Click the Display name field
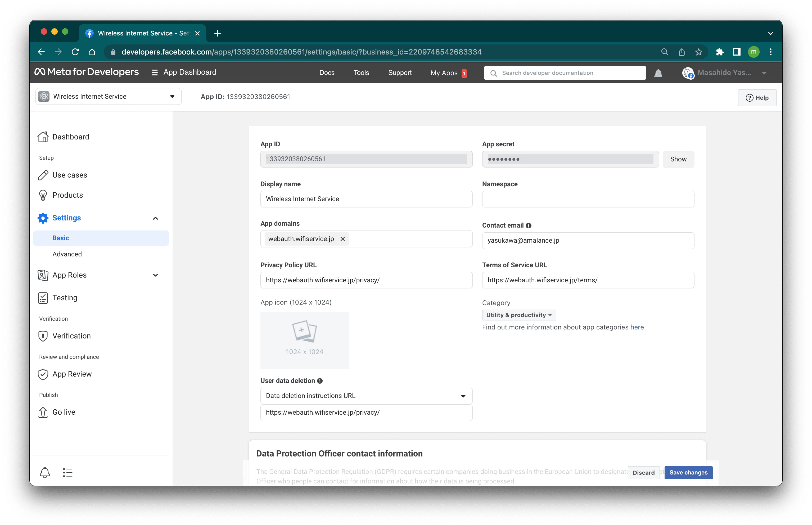The image size is (812, 525). tap(366, 199)
